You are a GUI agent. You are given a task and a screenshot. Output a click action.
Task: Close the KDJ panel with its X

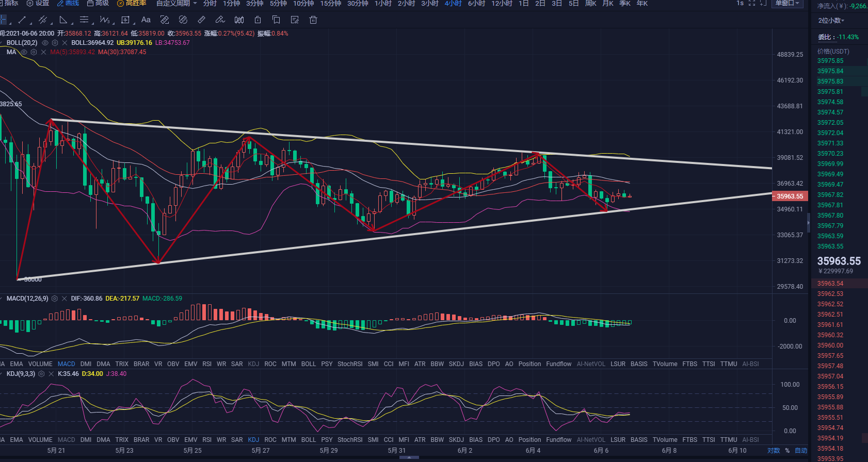pos(51,374)
